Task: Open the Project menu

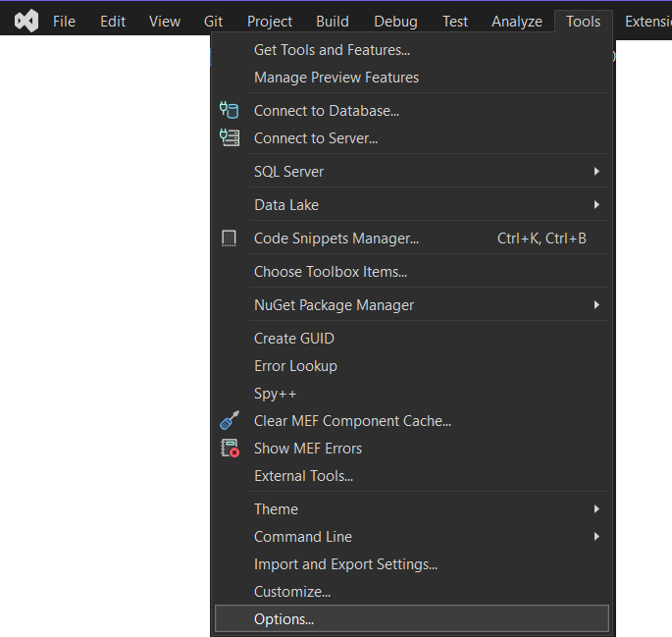Action: click(x=270, y=22)
